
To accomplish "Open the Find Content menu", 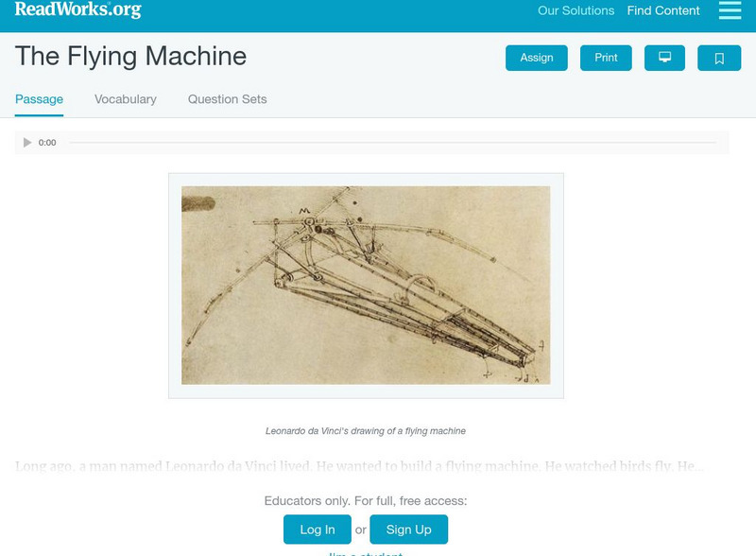I will [663, 10].
